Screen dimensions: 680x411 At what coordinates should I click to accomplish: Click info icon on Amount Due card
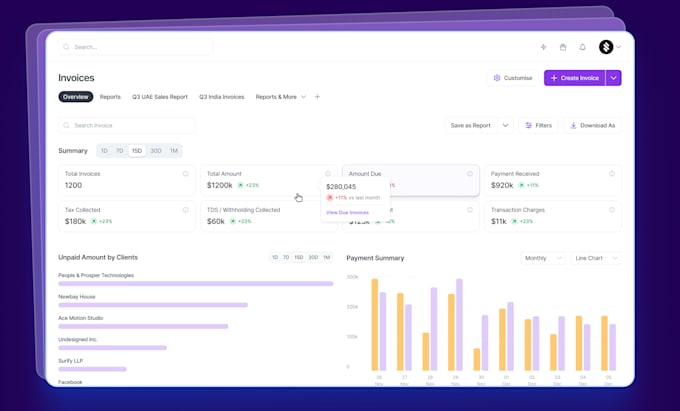click(470, 174)
